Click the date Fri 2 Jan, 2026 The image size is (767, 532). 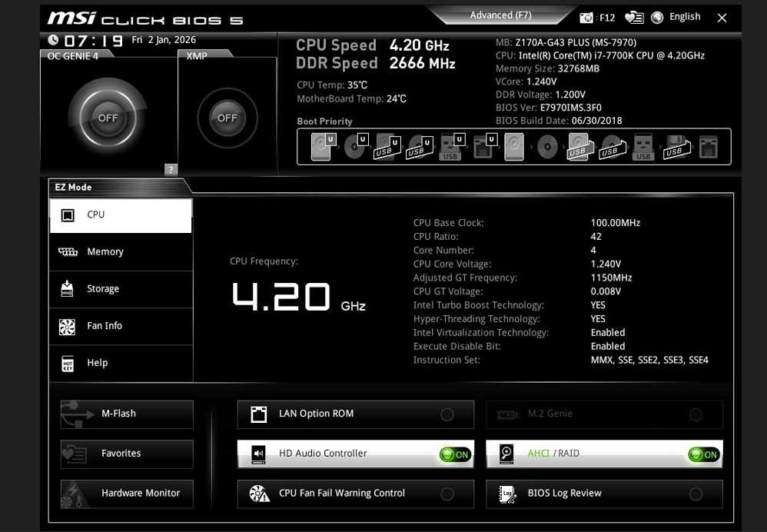[x=164, y=40]
